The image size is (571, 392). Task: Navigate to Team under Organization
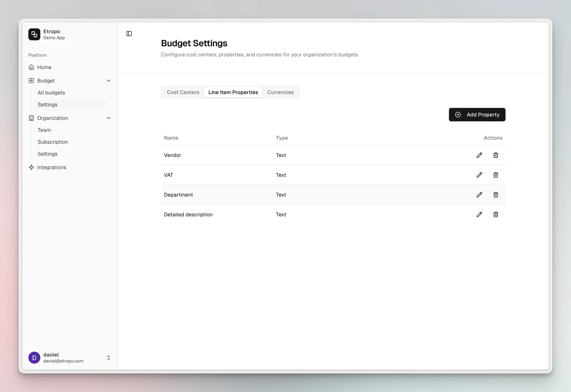tap(44, 130)
